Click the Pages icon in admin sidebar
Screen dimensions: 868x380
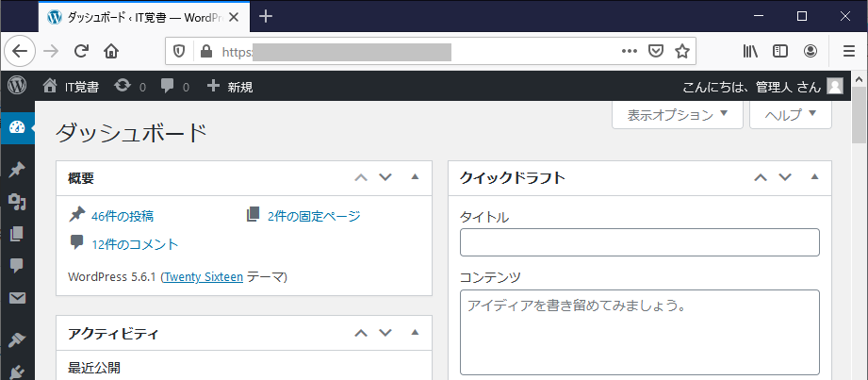(16, 234)
